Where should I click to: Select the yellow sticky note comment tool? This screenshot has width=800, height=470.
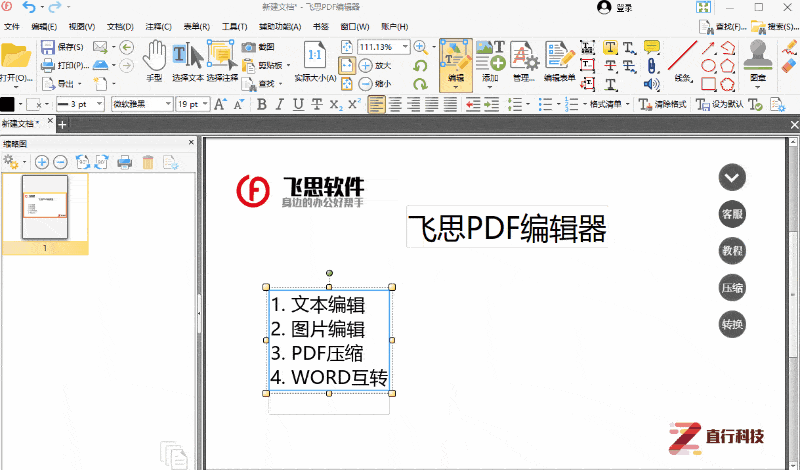(x=652, y=47)
